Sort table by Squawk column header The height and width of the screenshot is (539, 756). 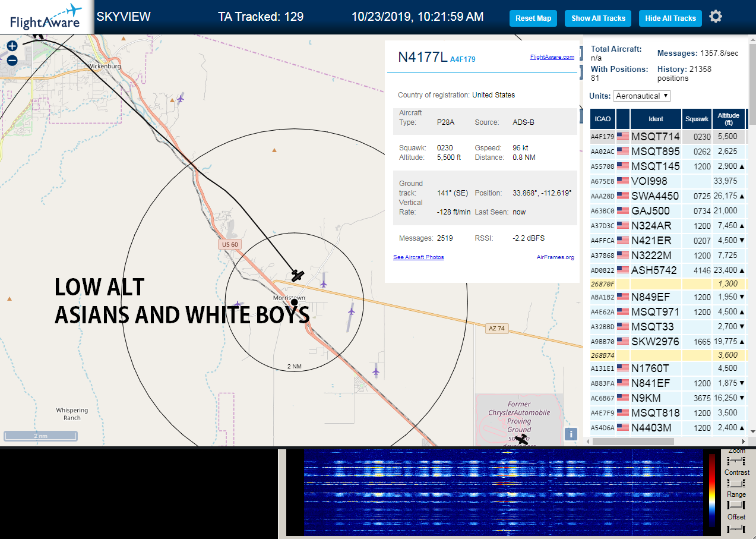(697, 119)
